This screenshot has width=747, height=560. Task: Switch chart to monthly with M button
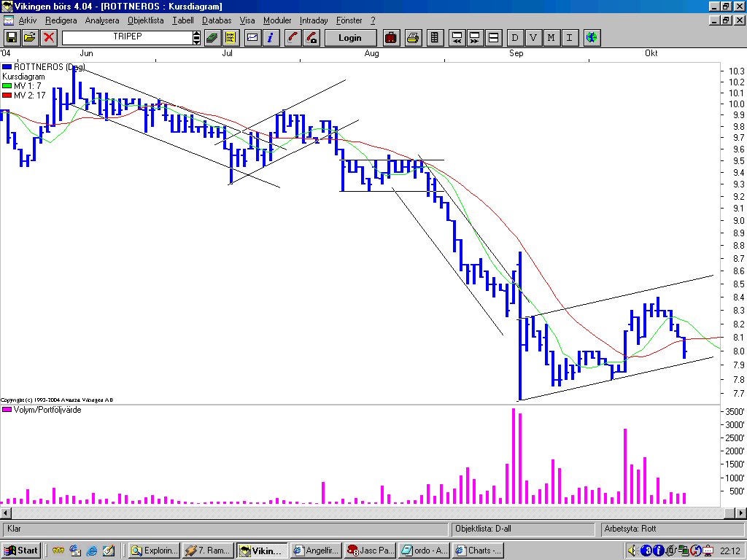click(x=551, y=38)
